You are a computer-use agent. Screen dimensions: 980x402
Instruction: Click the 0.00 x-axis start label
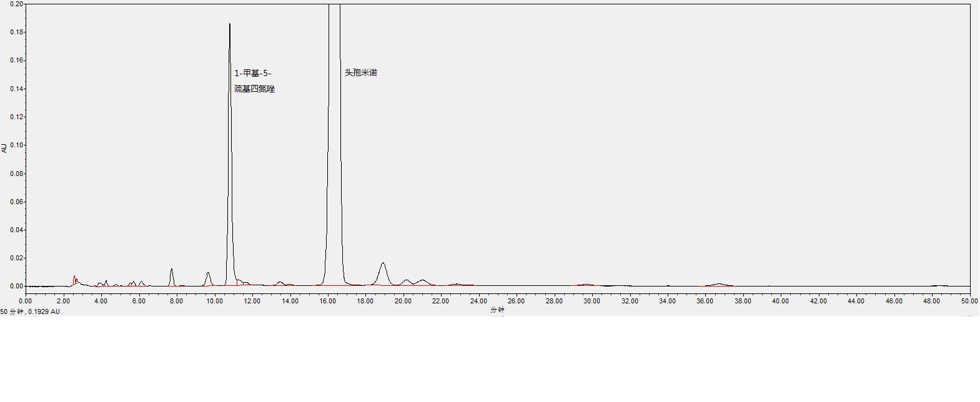pos(25,301)
